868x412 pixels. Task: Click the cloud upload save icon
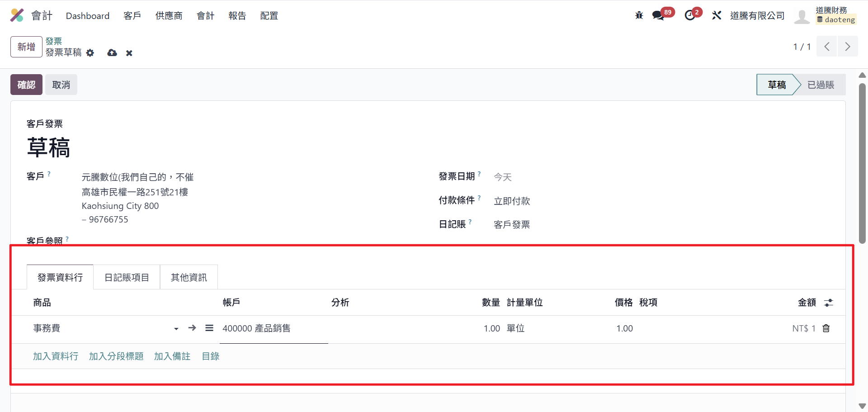(x=112, y=53)
